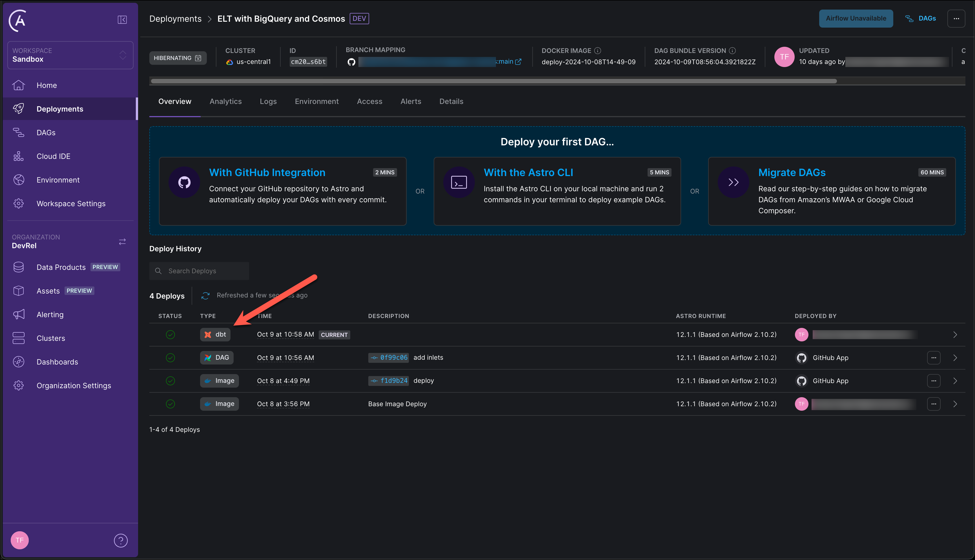Open the ellipsis menu on f1d9b24 deploy row

pyautogui.click(x=934, y=381)
